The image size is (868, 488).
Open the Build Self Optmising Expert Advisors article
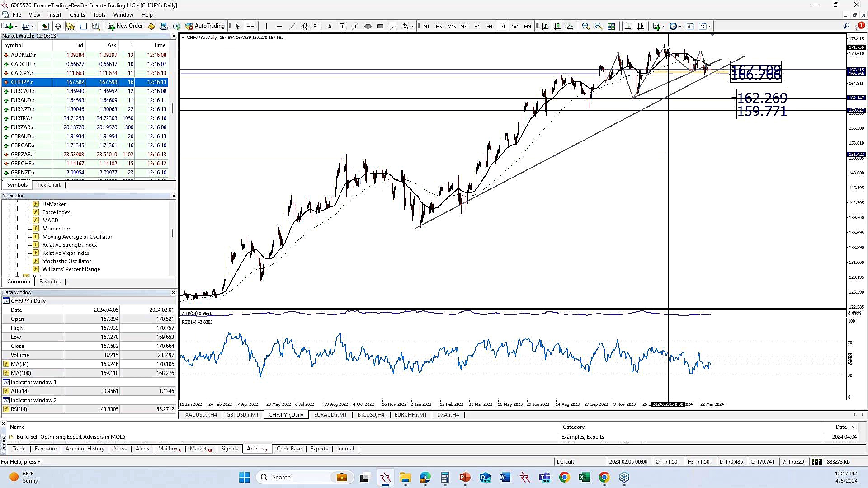(71, 437)
